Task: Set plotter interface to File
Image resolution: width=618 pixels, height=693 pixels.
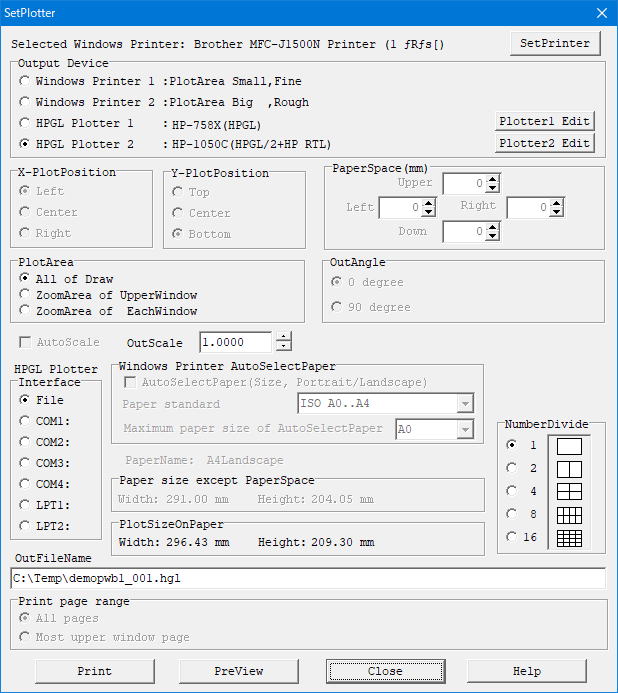Action: pos(25,400)
